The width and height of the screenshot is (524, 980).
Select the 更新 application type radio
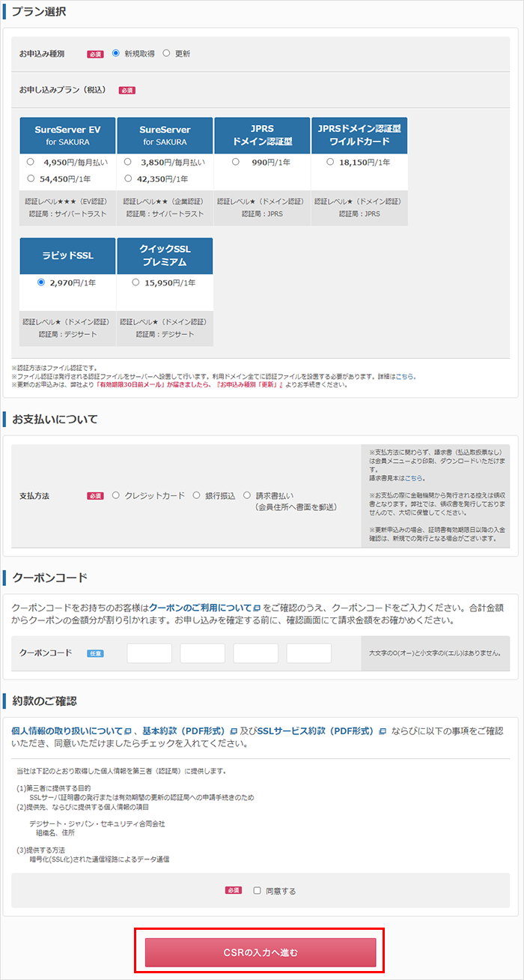point(167,53)
